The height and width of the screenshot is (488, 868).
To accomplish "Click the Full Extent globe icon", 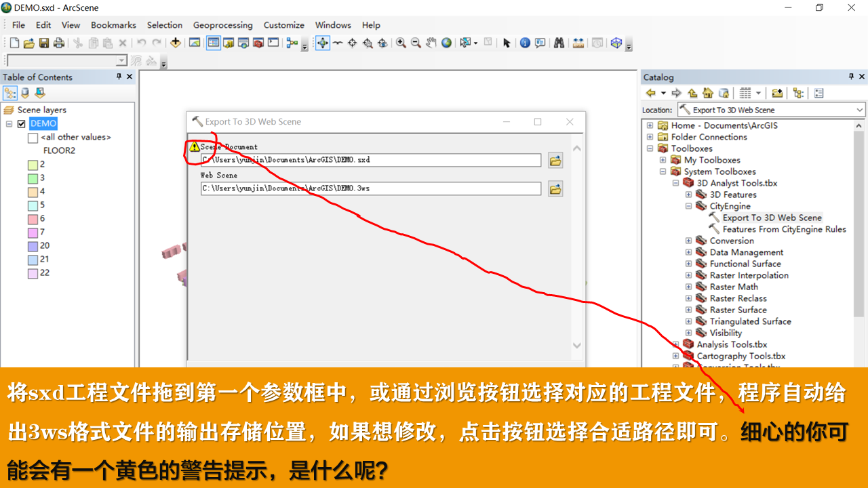I will click(446, 43).
